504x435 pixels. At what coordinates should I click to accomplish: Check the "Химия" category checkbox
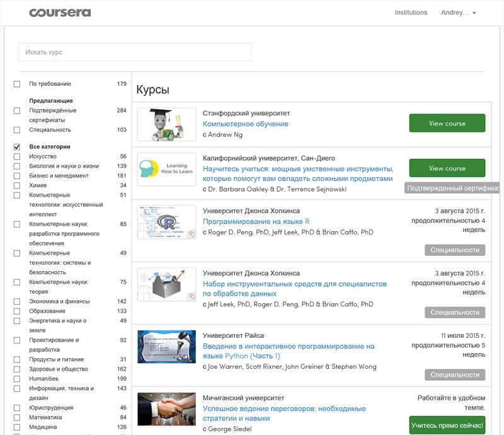pyautogui.click(x=16, y=185)
